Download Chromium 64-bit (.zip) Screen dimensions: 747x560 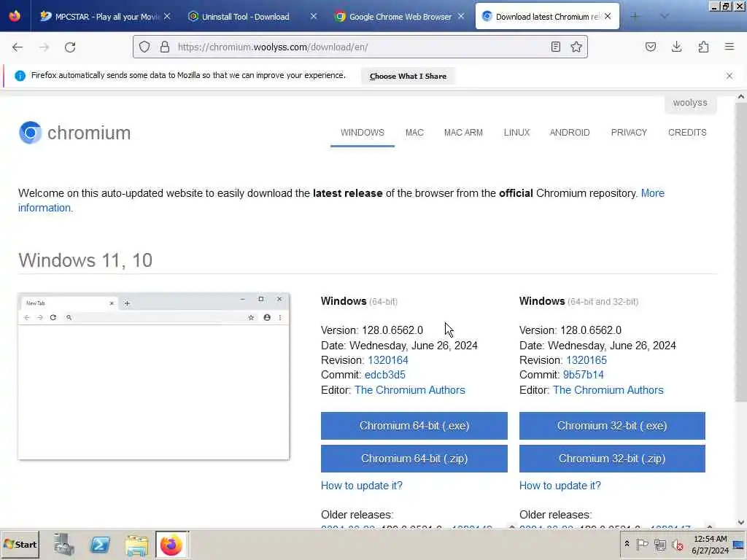pos(414,459)
